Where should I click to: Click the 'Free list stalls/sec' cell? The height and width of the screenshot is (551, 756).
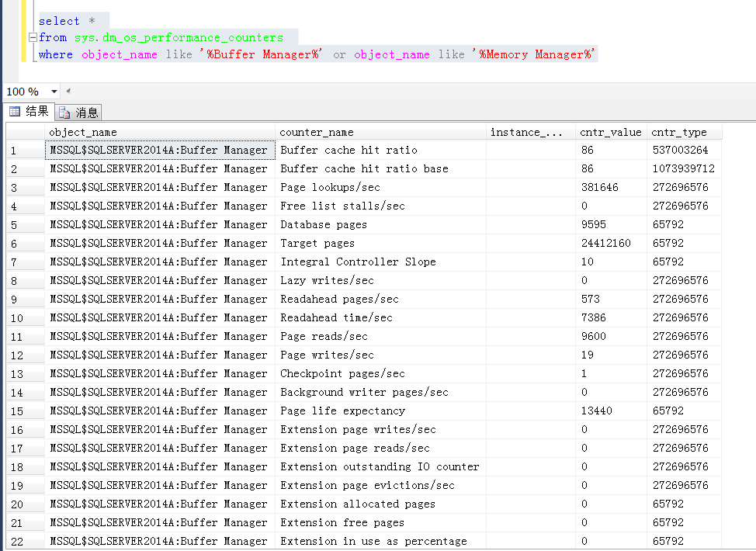[381, 206]
